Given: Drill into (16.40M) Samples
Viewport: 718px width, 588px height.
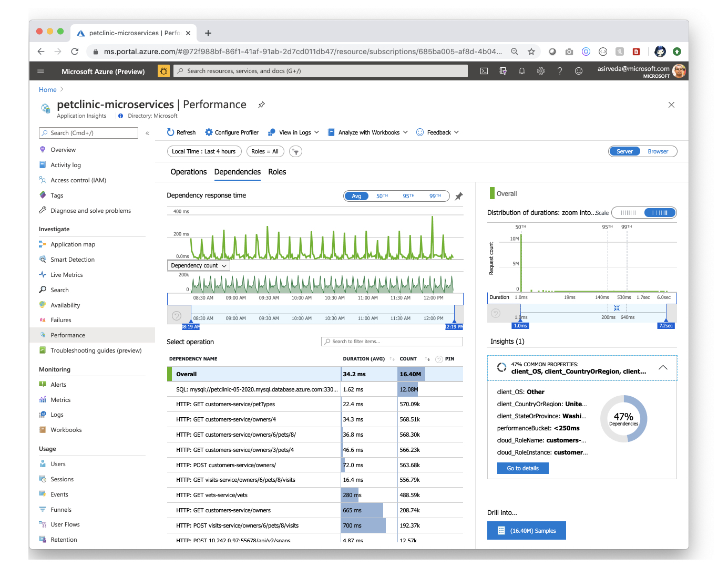Looking at the screenshot, I should point(527,531).
